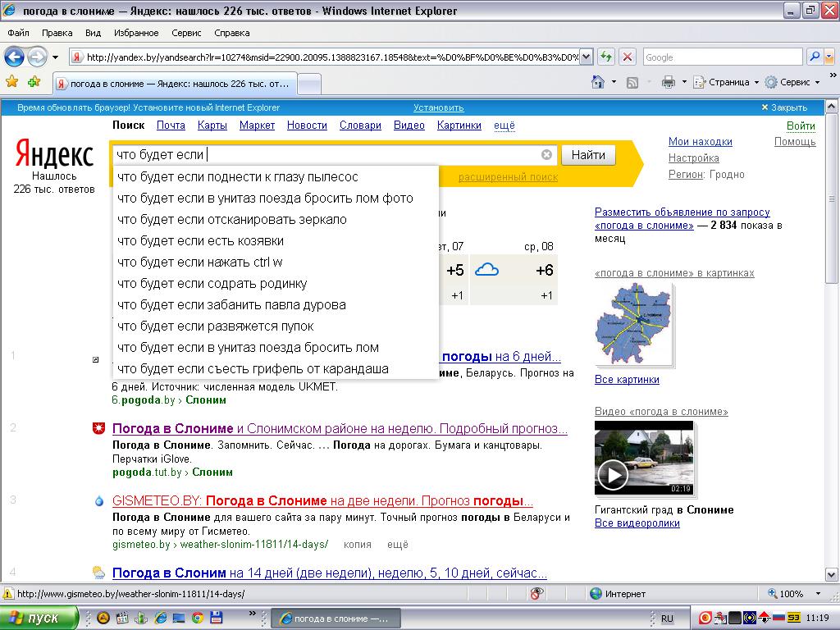Open the Картинки link
Viewport: 840px width, 630px height.
tap(459, 126)
